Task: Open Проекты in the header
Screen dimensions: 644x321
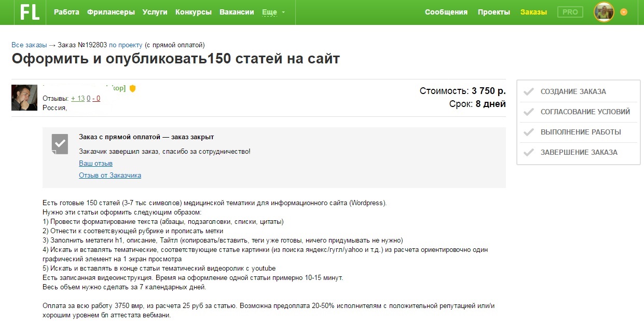Action: (x=494, y=12)
